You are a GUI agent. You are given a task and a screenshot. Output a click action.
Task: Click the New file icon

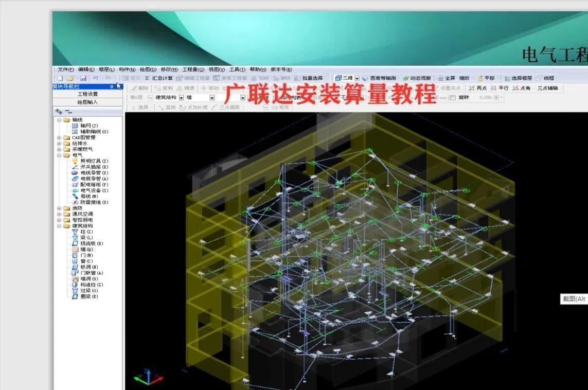pyautogui.click(x=60, y=78)
